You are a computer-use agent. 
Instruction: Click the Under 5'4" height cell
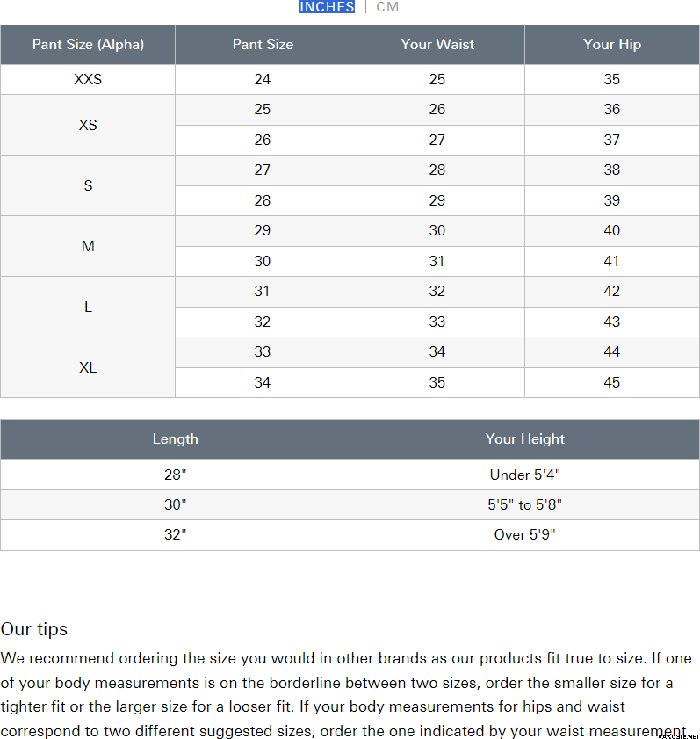click(525, 475)
